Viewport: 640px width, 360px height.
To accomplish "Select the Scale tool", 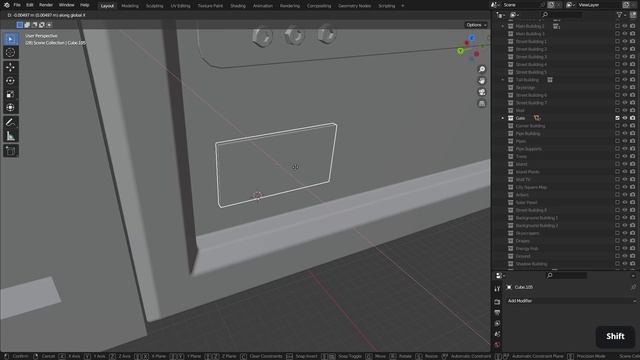I will [11, 95].
